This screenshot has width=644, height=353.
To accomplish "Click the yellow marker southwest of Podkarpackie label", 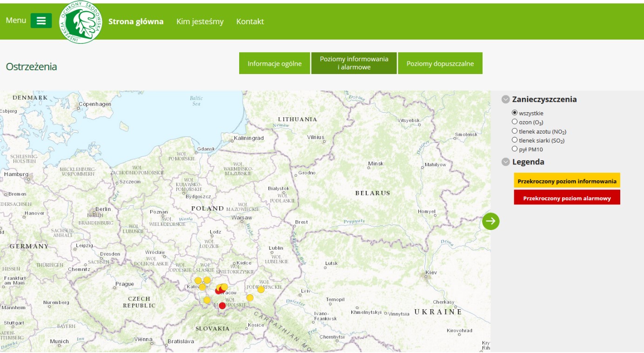I will pyautogui.click(x=250, y=298).
